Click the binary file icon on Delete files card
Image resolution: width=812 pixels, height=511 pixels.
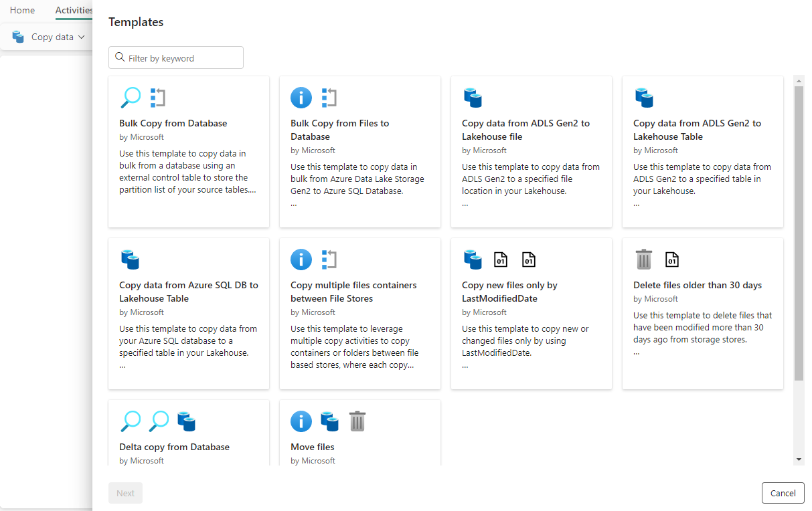(672, 260)
